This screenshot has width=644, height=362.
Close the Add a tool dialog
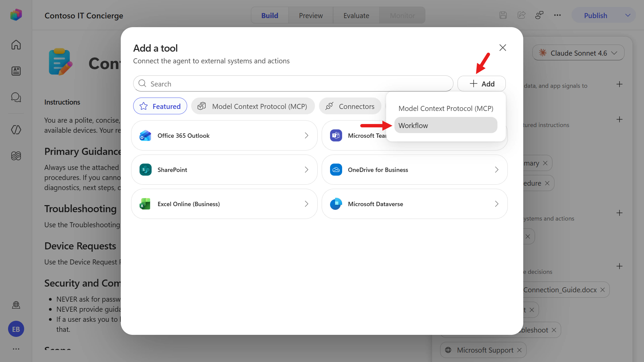click(502, 48)
